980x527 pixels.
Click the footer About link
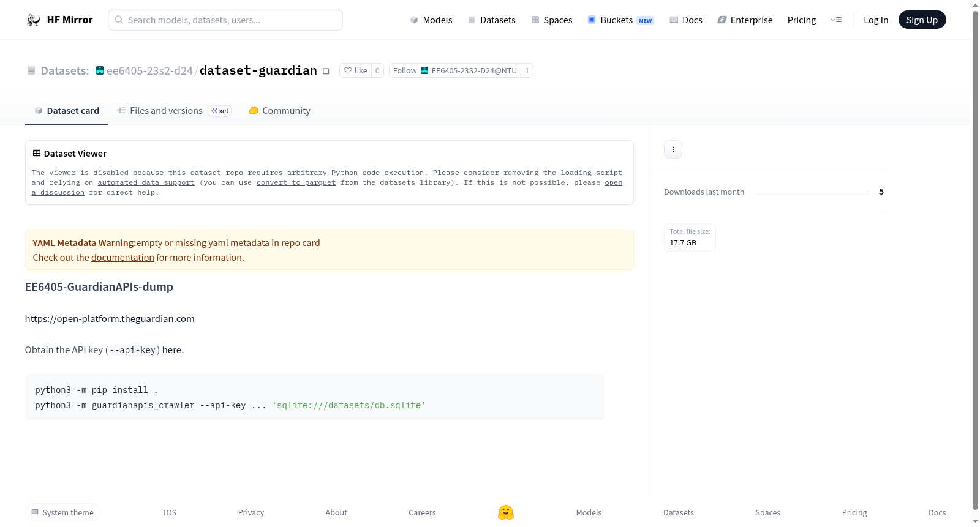tap(336, 512)
